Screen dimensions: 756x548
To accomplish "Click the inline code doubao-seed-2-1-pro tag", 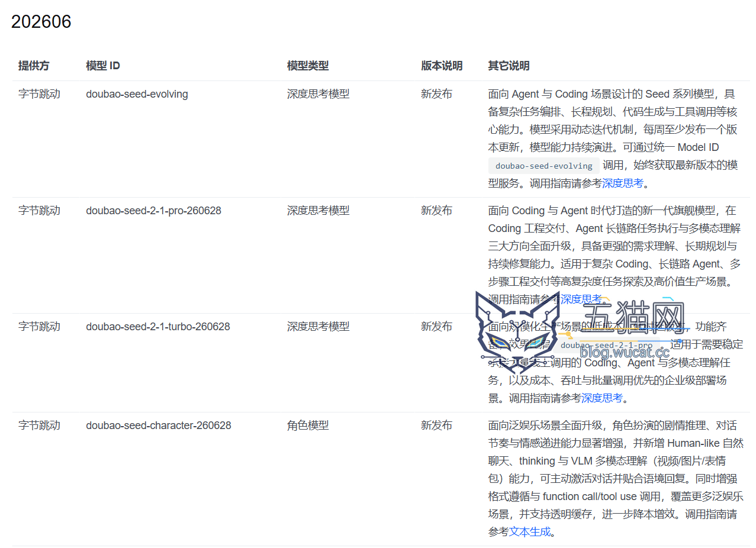I will click(606, 345).
